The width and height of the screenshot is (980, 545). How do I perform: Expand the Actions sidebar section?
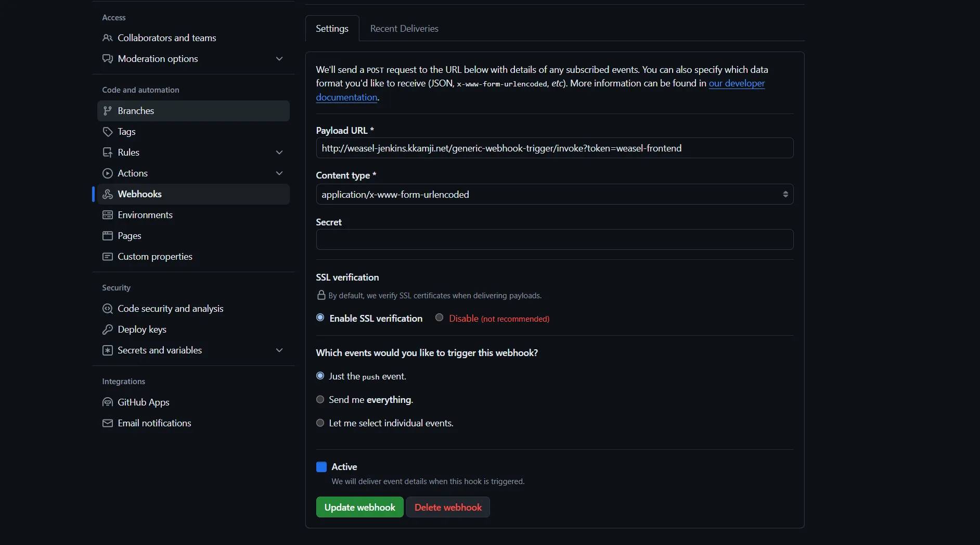[x=279, y=173]
